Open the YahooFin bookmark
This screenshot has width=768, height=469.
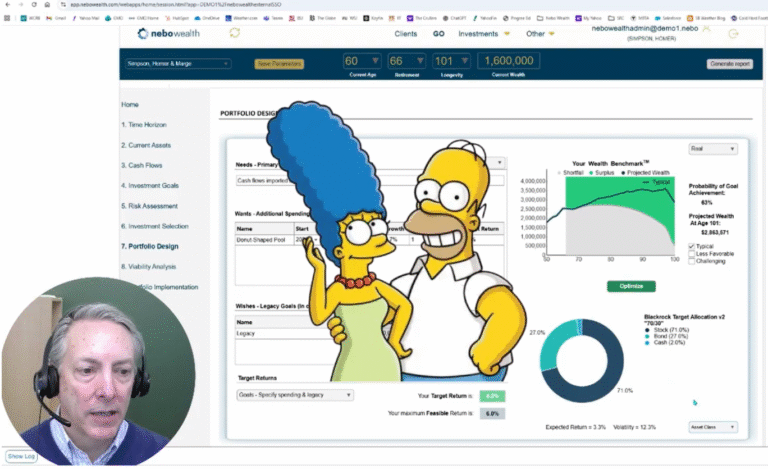pyautogui.click(x=484, y=18)
